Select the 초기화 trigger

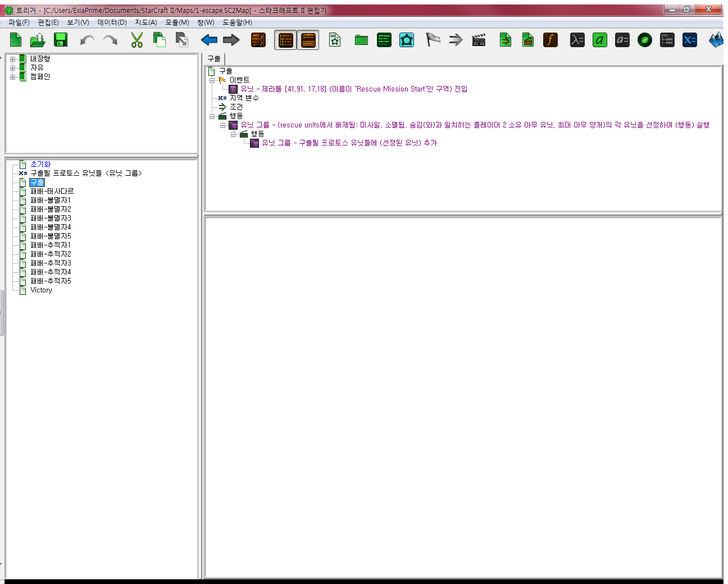pyautogui.click(x=40, y=164)
